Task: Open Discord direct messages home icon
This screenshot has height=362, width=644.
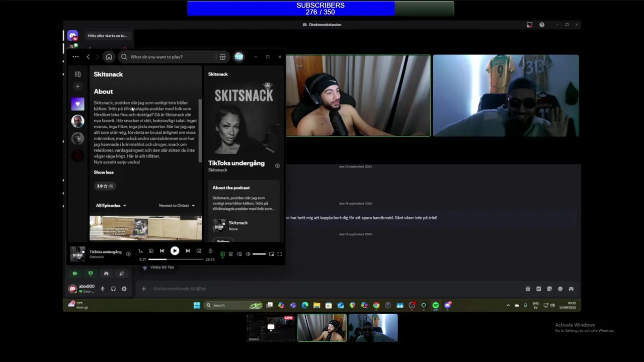Action: [x=73, y=36]
